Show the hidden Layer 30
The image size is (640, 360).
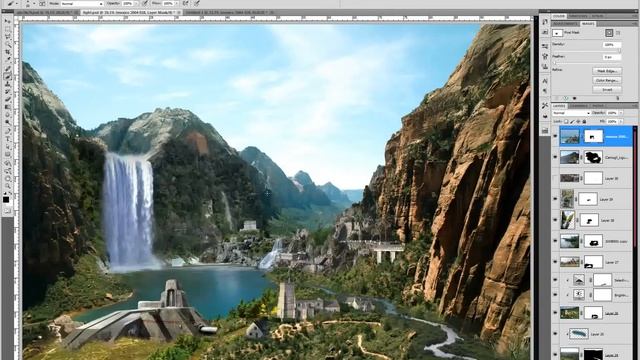pos(555,178)
